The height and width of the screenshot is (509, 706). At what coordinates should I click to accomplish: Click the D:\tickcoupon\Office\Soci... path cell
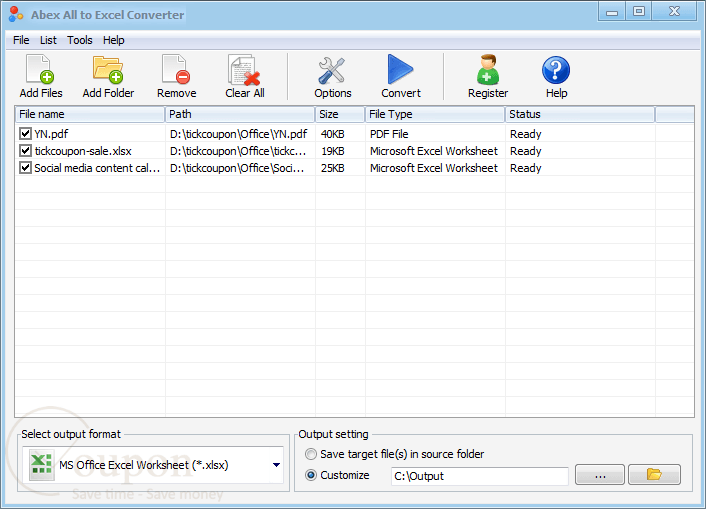coord(237,168)
